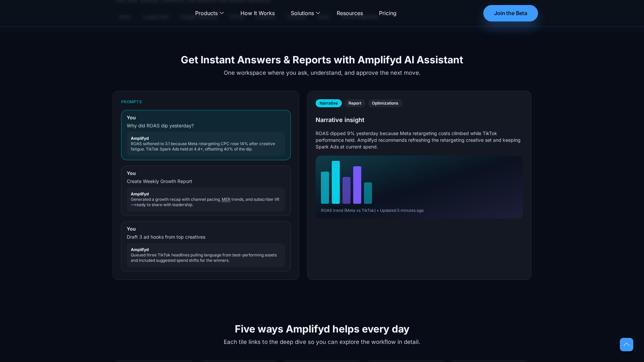Open the Solutions dropdown chevron

point(318,13)
